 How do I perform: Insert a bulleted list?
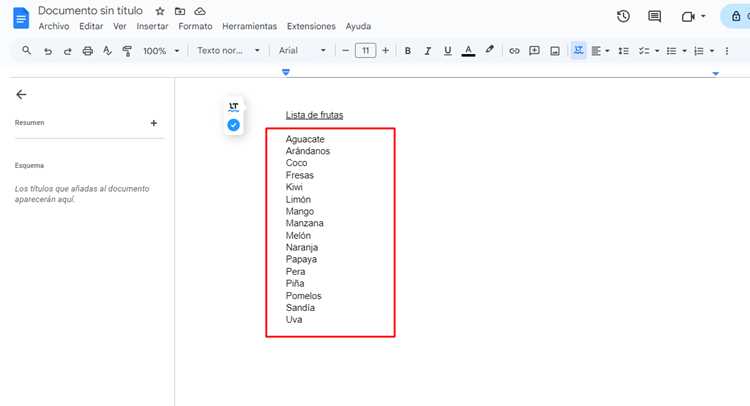click(x=672, y=51)
